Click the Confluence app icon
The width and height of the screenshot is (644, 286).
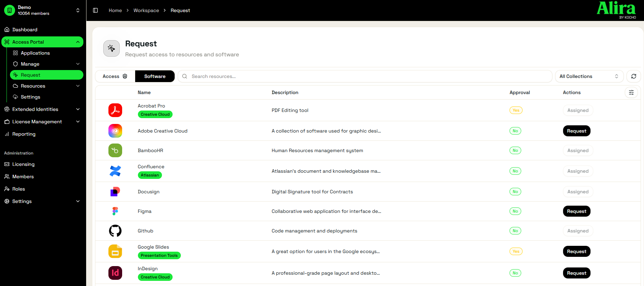[x=115, y=171]
